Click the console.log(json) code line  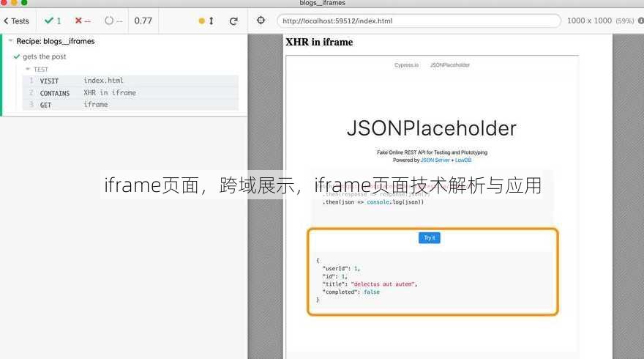(373, 202)
